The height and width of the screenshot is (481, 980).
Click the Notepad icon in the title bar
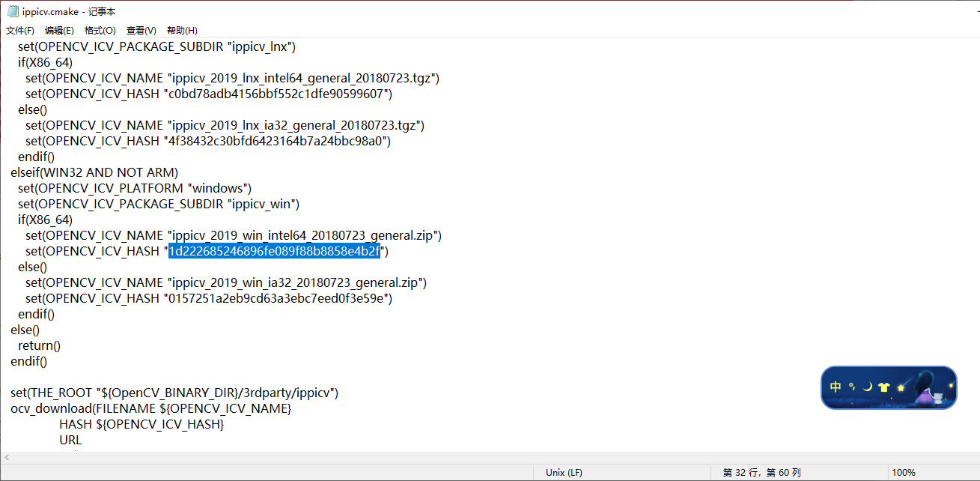click(13, 11)
